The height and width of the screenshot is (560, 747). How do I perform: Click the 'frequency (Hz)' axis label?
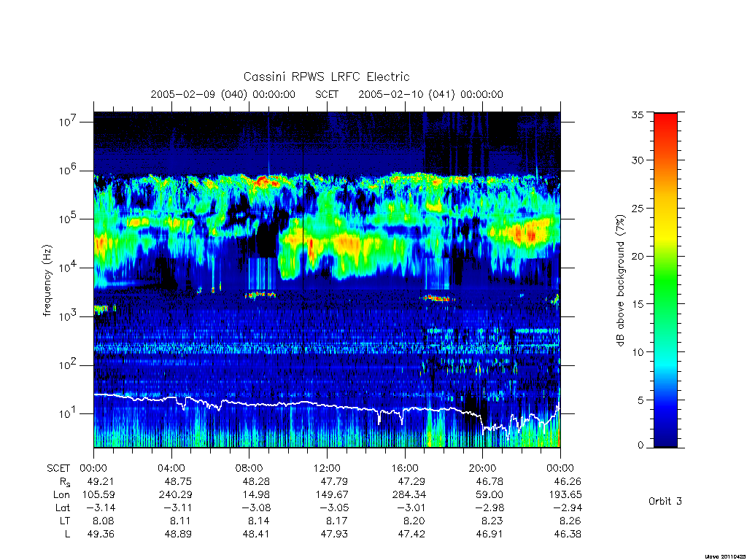[x=47, y=281]
